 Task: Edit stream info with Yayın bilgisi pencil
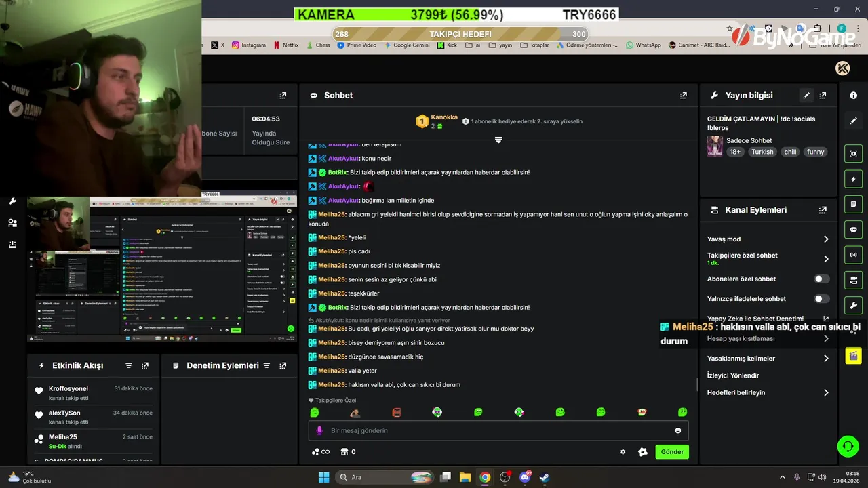[806, 96]
